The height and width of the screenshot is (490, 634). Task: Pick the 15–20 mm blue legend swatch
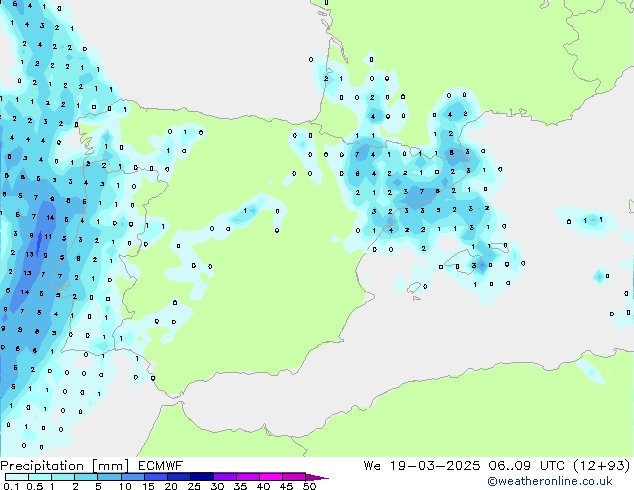pos(155,477)
